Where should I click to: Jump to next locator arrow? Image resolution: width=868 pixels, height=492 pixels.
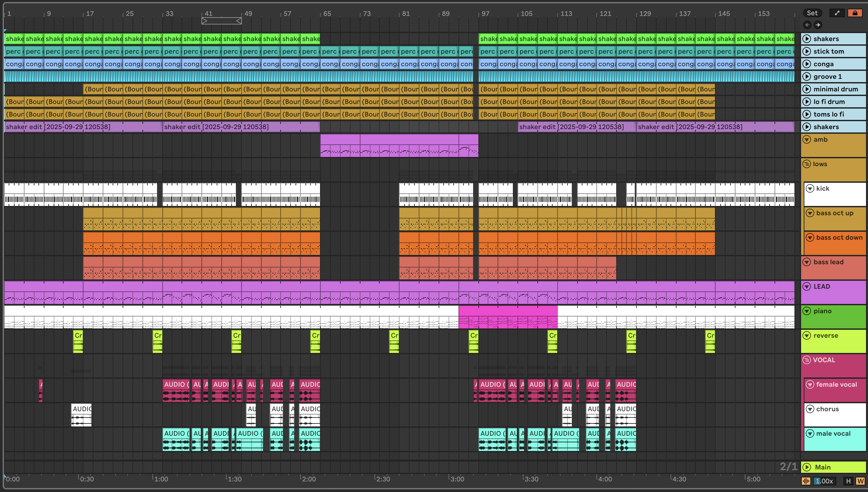tap(818, 25)
